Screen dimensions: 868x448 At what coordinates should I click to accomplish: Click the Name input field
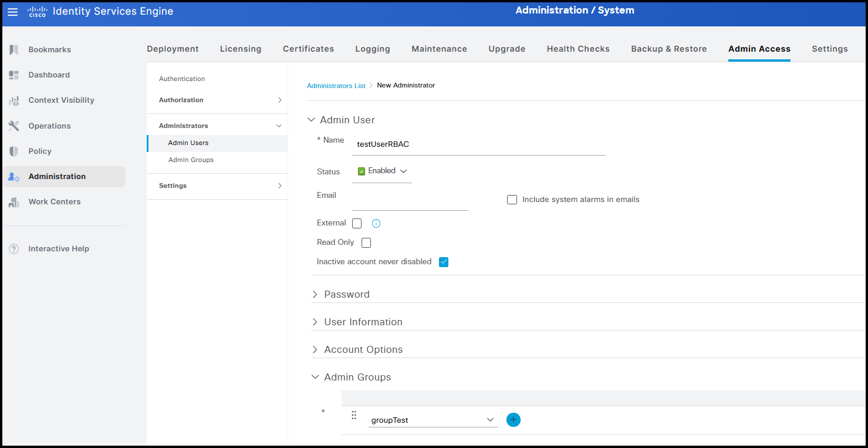click(x=478, y=144)
